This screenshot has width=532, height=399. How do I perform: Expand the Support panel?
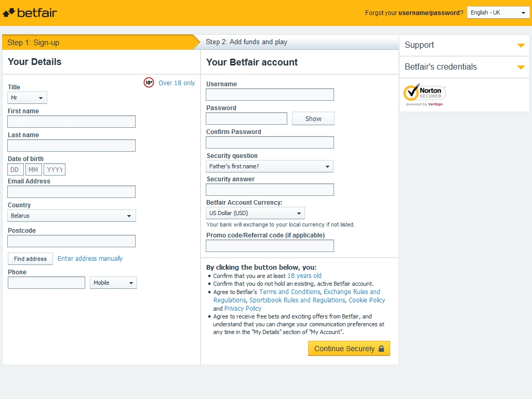point(464,45)
